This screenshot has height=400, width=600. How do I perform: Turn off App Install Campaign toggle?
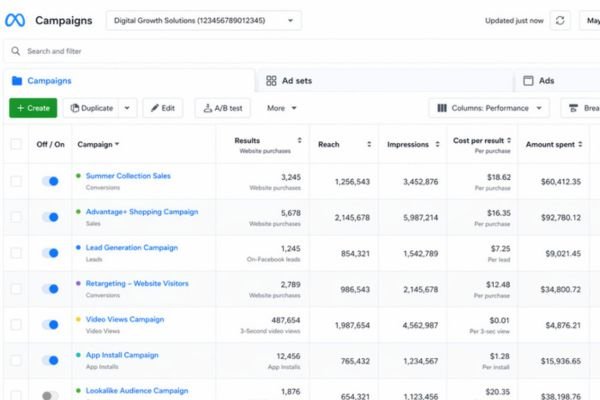click(x=50, y=360)
